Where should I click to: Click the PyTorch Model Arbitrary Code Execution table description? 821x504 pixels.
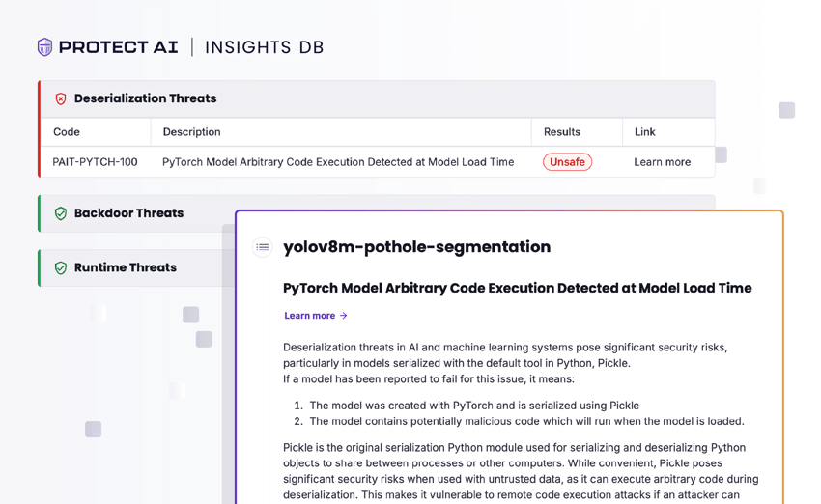point(338,162)
